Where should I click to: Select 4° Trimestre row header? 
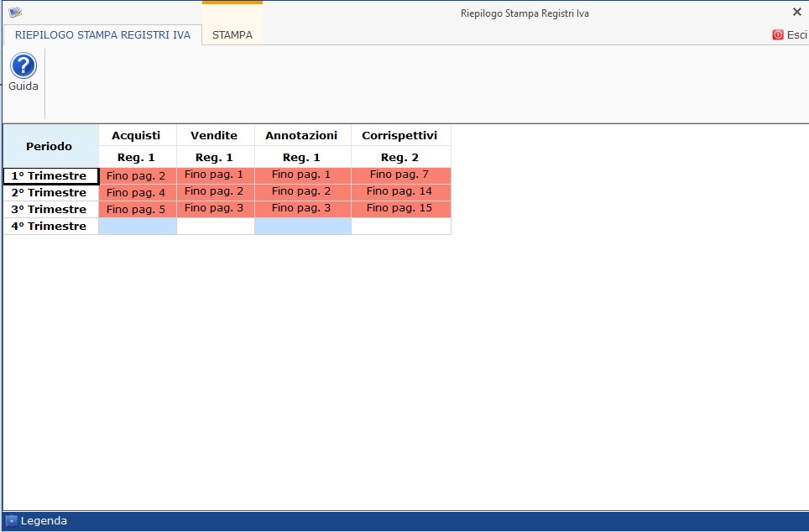pos(50,227)
